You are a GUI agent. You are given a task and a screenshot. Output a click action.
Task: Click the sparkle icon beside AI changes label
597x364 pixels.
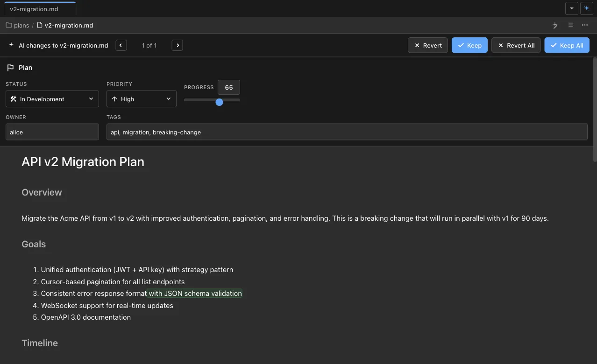point(11,45)
